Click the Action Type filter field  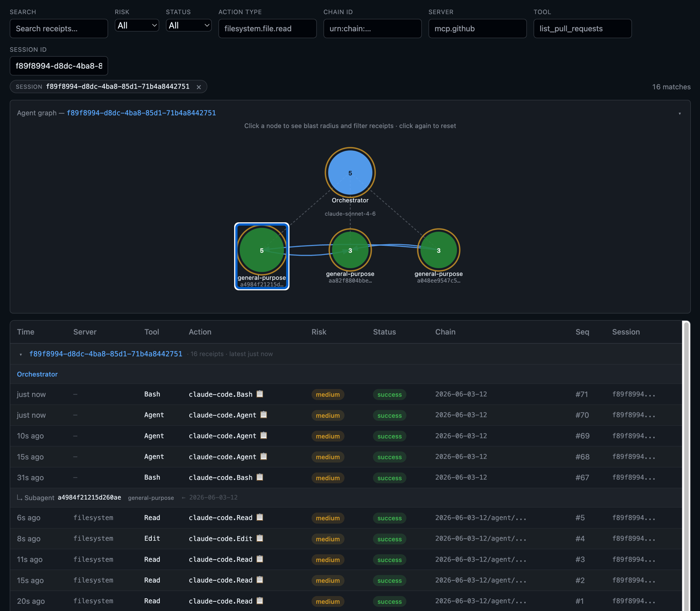click(x=267, y=28)
